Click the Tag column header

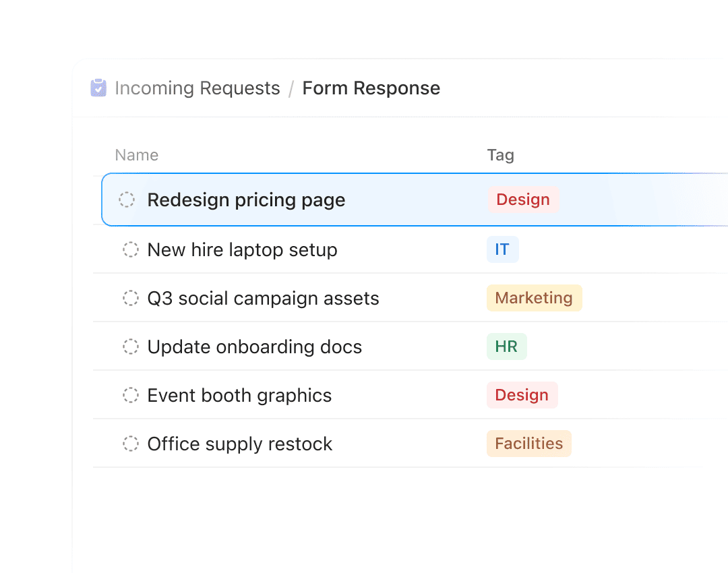(x=500, y=155)
